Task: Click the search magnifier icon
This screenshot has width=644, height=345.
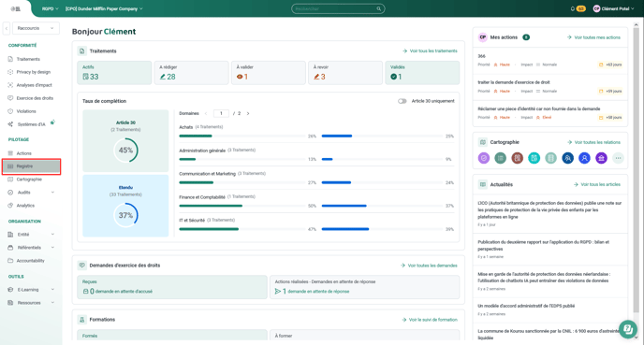Action: (x=379, y=8)
